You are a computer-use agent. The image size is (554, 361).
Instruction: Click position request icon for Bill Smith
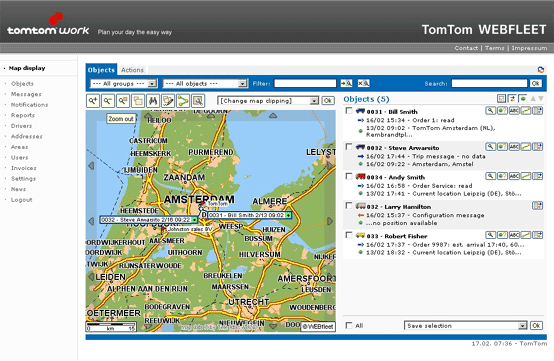(502, 111)
